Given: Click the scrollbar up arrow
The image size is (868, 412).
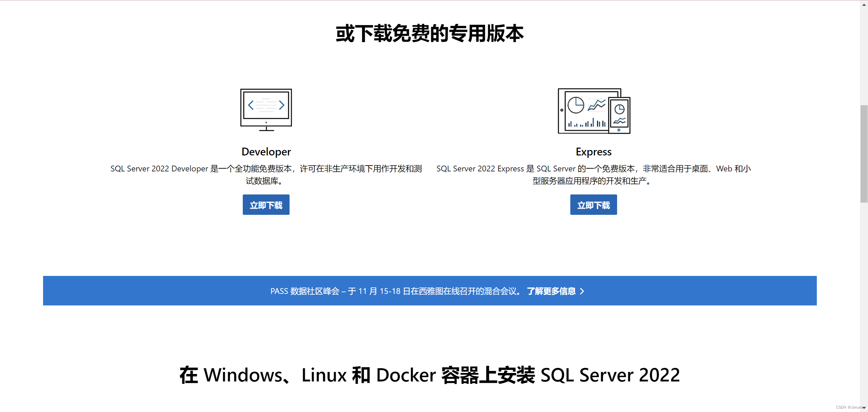Looking at the screenshot, I should 864,4.
